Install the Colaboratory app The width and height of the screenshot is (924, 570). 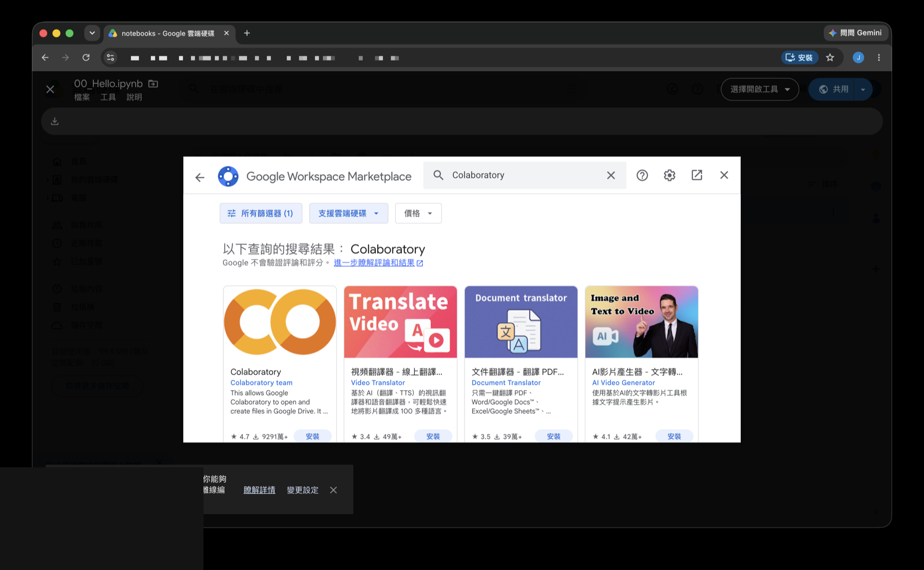point(313,436)
